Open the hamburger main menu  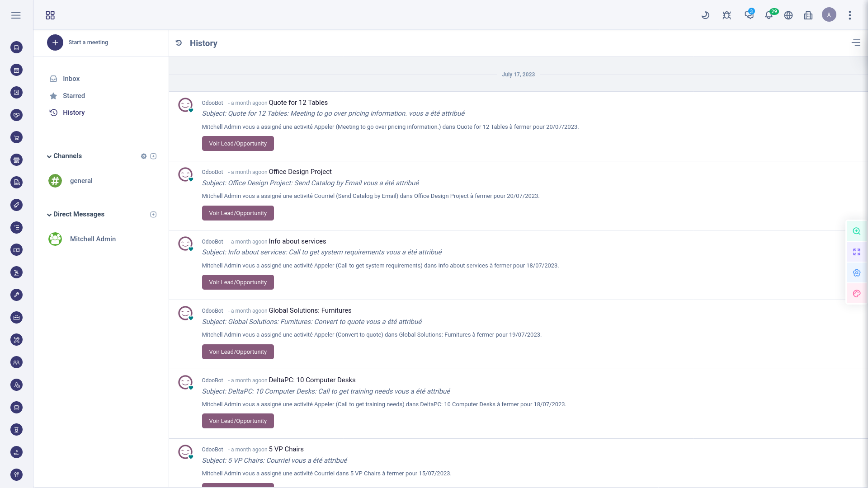16,15
